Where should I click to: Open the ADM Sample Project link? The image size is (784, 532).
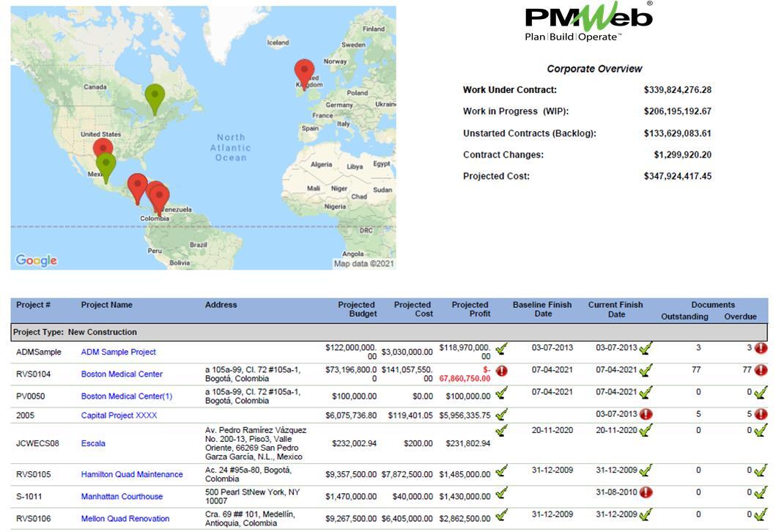[118, 352]
